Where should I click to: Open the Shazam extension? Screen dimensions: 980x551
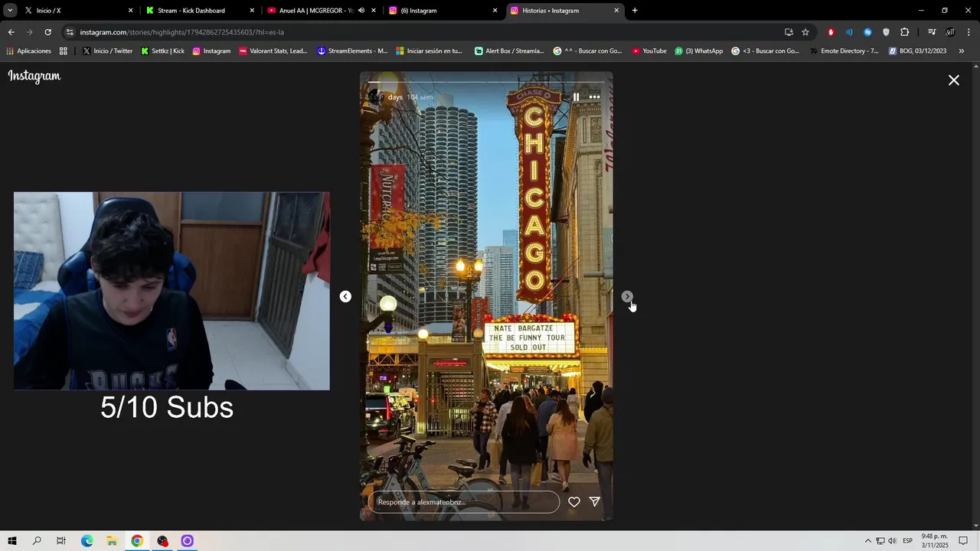867,32
